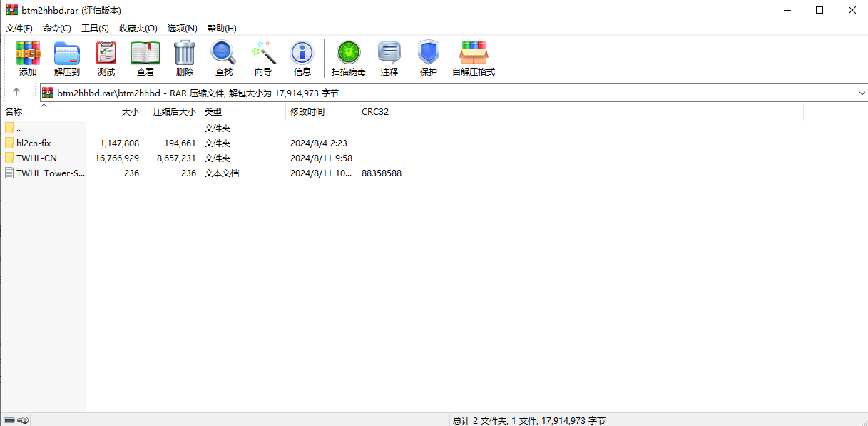Sort by CRC32 column header
Viewport: 868px width, 426px height.
(x=581, y=112)
